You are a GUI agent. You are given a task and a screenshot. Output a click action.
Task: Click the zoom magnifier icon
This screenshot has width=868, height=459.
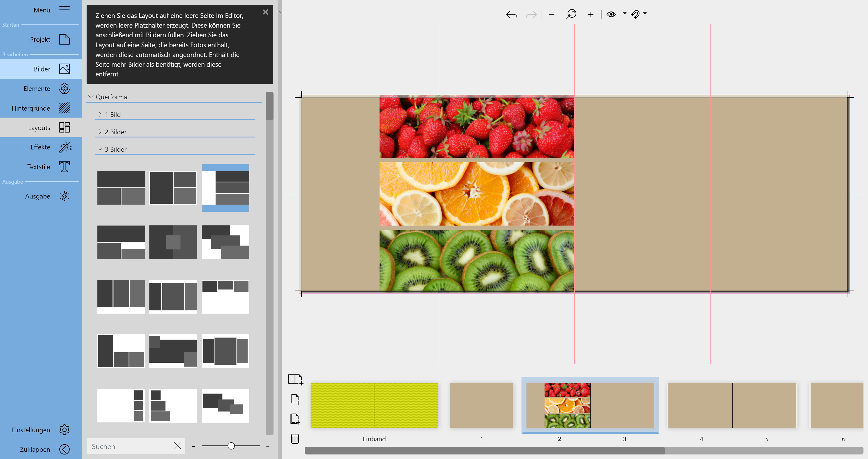(x=571, y=14)
